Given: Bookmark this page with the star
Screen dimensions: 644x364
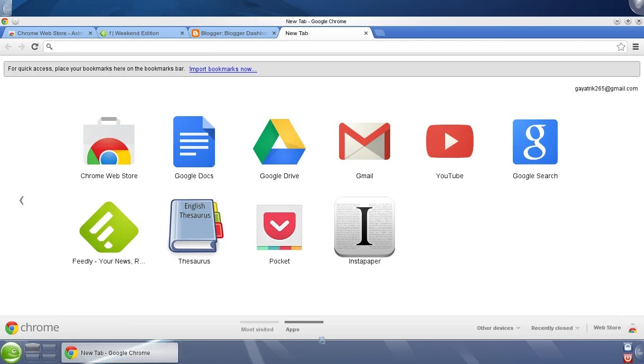Looking at the screenshot, I should pyautogui.click(x=621, y=46).
